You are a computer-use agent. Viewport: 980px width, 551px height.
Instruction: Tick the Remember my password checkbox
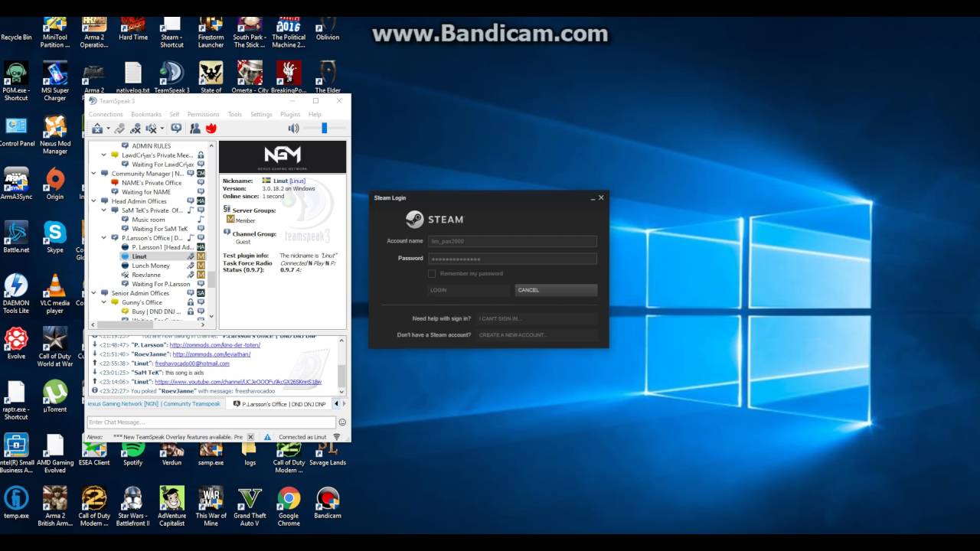click(x=432, y=273)
